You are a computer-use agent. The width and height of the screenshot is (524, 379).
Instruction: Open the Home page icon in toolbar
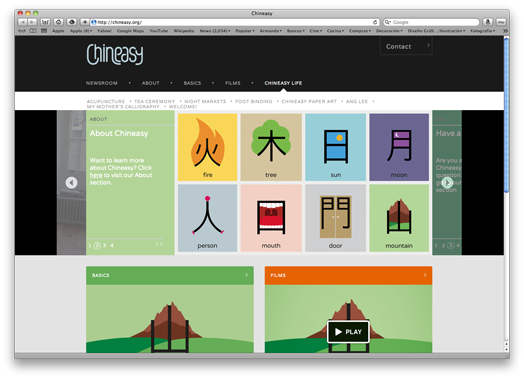pyautogui.click(x=58, y=22)
